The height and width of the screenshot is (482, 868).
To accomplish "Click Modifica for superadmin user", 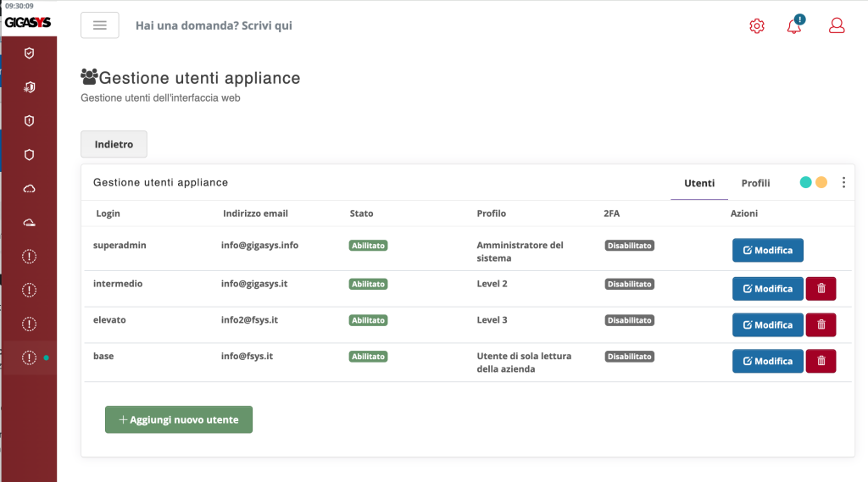I will (768, 250).
